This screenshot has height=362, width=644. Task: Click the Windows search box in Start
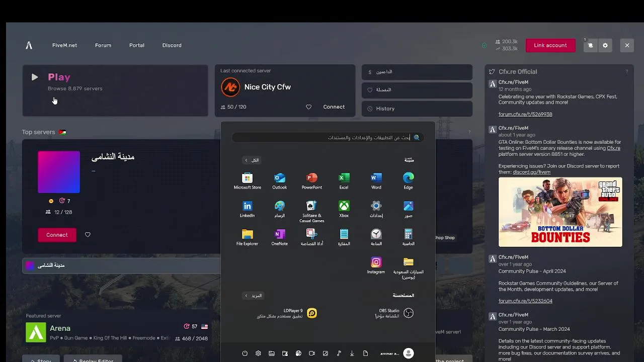tap(328, 137)
